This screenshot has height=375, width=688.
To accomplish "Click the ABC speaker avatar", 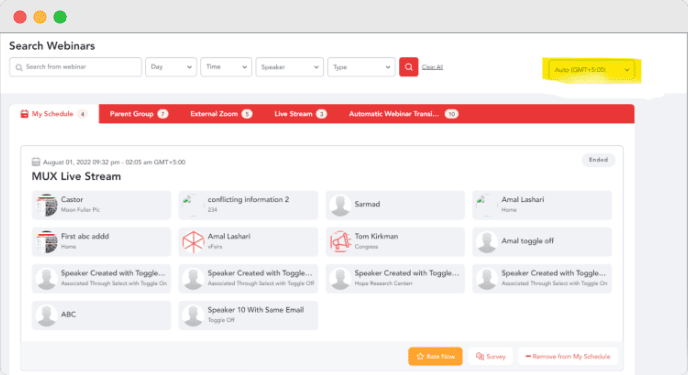I will pos(47,315).
